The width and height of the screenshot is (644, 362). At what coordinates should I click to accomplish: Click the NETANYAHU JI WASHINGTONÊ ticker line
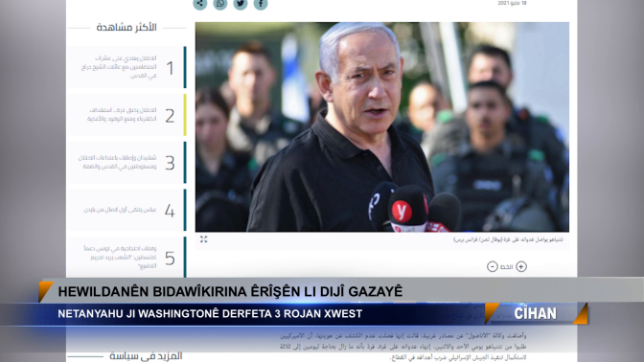[210, 314]
